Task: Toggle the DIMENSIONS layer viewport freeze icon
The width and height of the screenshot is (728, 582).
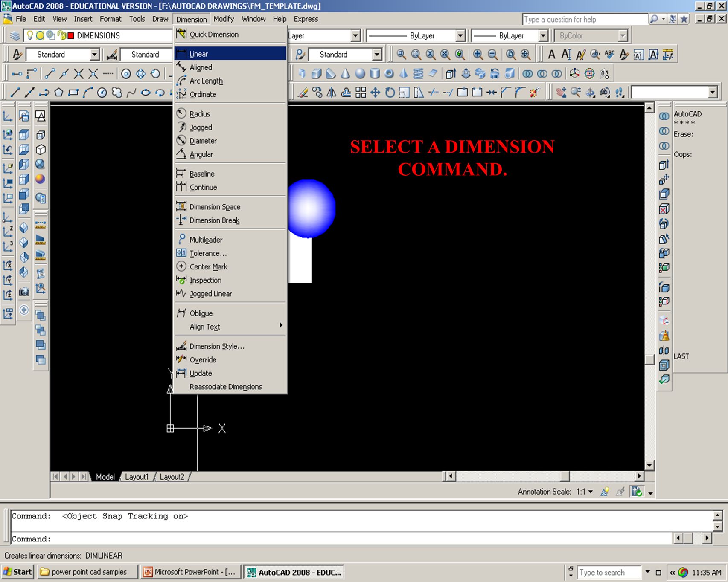Action: click(x=50, y=35)
